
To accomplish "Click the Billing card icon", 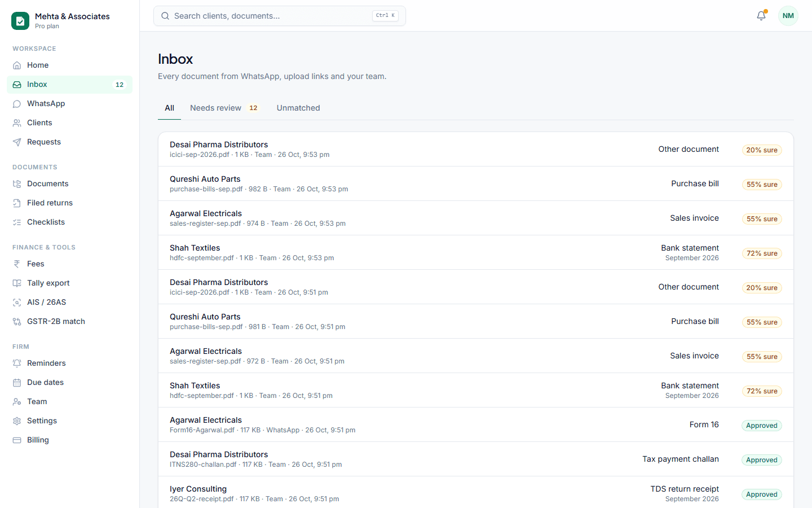I will point(17,440).
